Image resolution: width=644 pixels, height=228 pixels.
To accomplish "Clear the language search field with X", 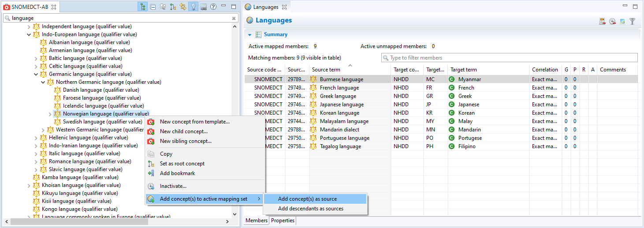I will coord(234,18).
